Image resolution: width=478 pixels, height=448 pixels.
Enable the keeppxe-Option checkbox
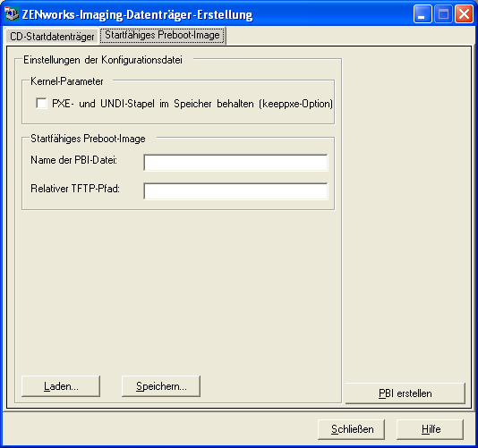(x=41, y=103)
